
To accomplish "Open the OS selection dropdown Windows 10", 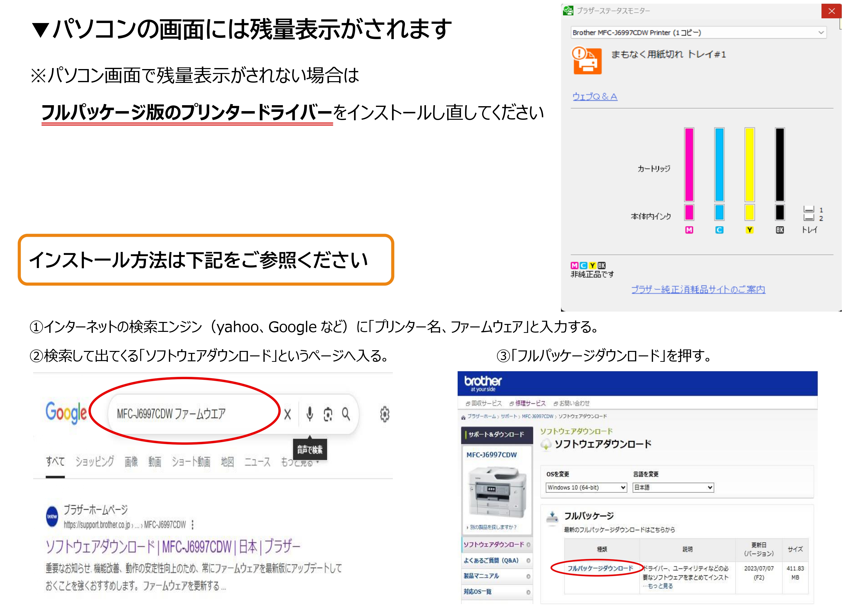I will tap(586, 487).
